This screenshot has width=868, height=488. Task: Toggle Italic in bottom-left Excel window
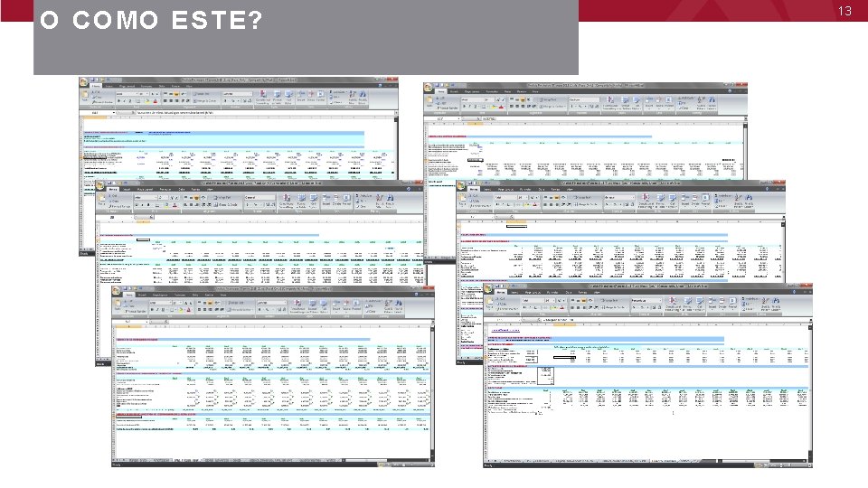pos(157,310)
